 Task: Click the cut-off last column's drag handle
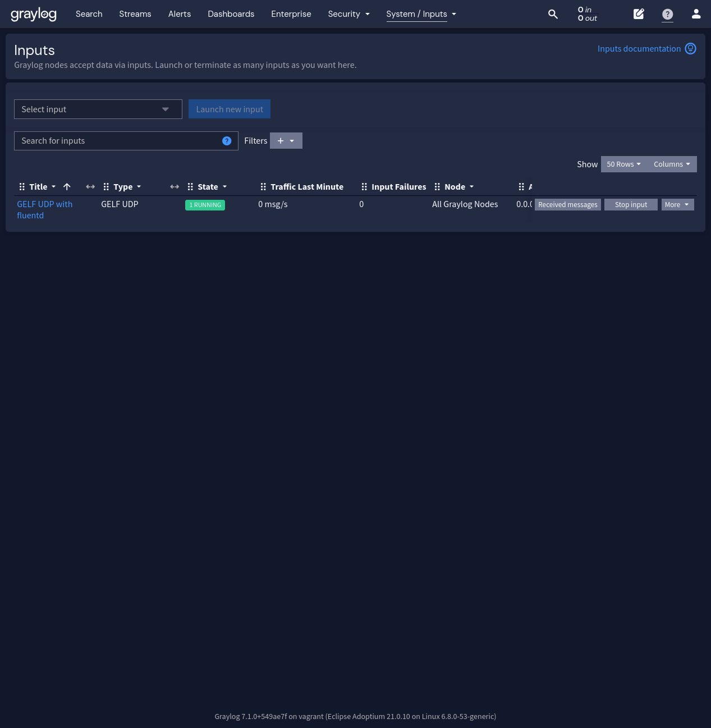tap(521, 187)
